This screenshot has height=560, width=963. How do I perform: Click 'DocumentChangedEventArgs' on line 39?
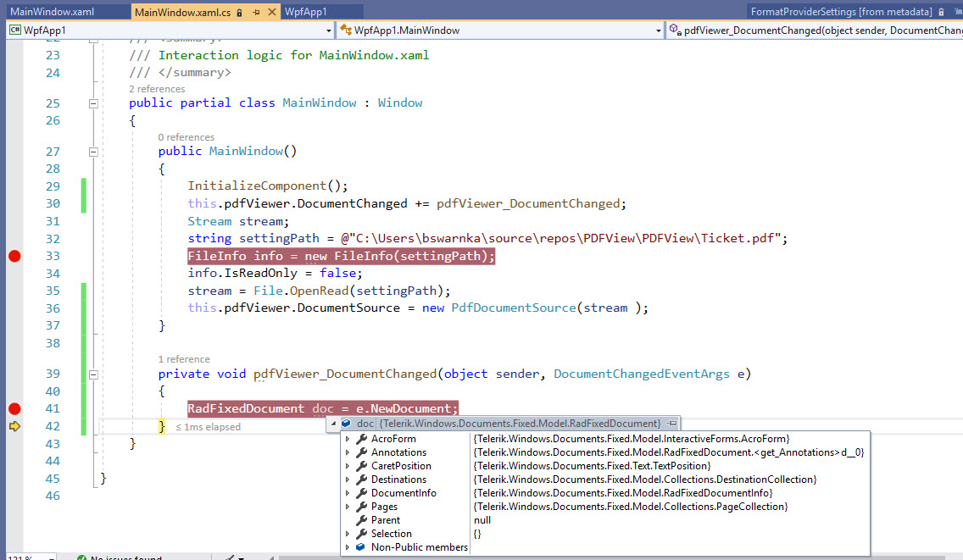click(641, 374)
